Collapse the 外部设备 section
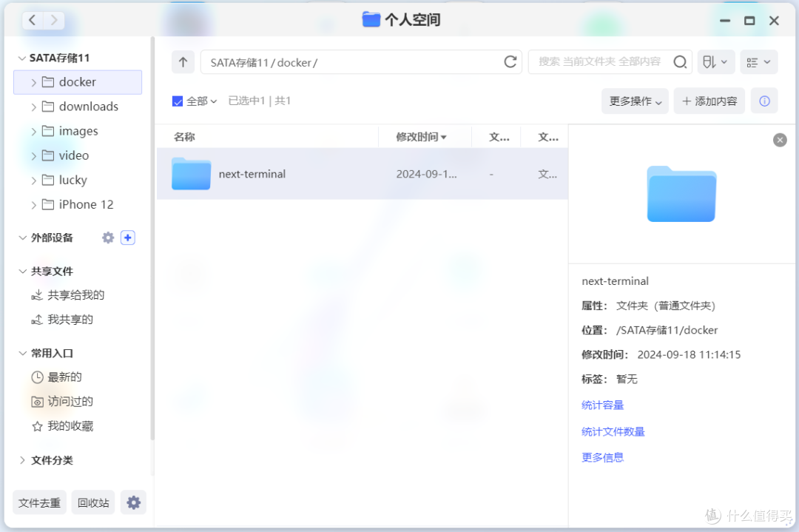Viewport: 799px width, 532px height. click(x=22, y=238)
